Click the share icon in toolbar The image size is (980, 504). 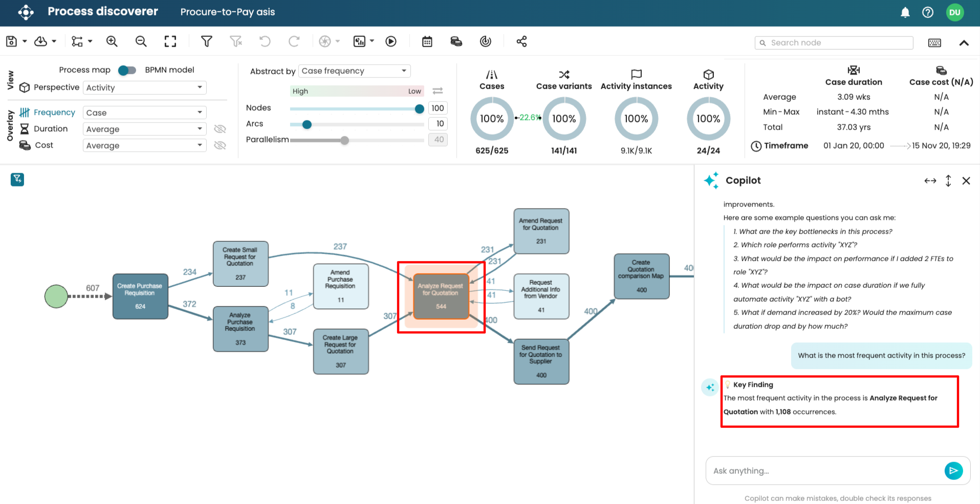(x=521, y=41)
